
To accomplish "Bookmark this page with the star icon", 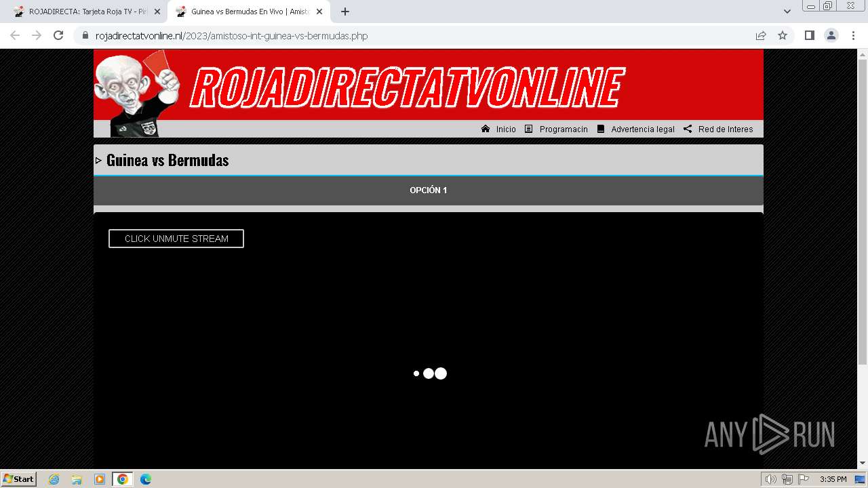I will (x=783, y=36).
